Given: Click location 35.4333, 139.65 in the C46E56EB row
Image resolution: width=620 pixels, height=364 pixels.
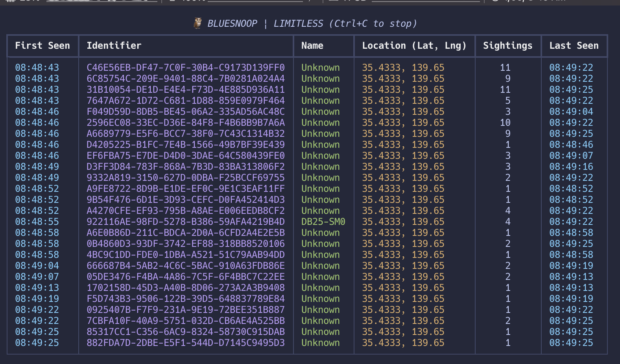Looking at the screenshot, I should (403, 68).
